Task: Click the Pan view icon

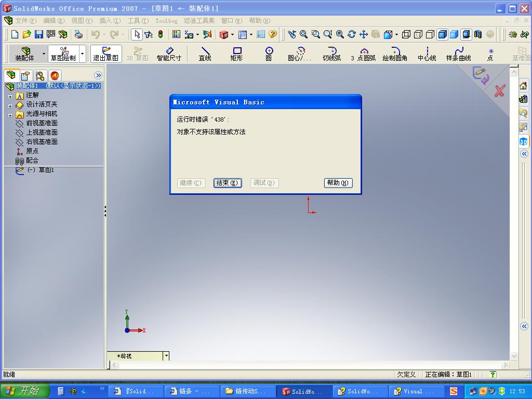Action: pyautogui.click(x=363, y=34)
